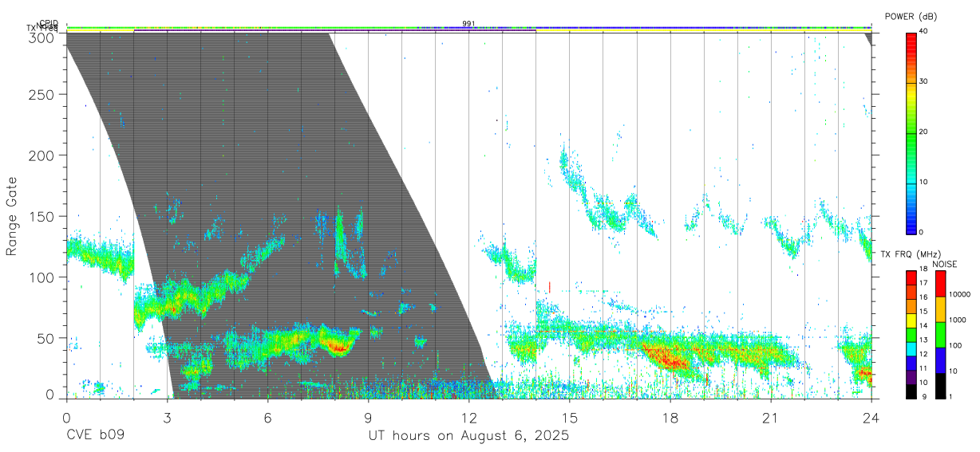Click the '13' value on TX FRQ scale
The width and height of the screenshot is (980, 452).
[925, 340]
